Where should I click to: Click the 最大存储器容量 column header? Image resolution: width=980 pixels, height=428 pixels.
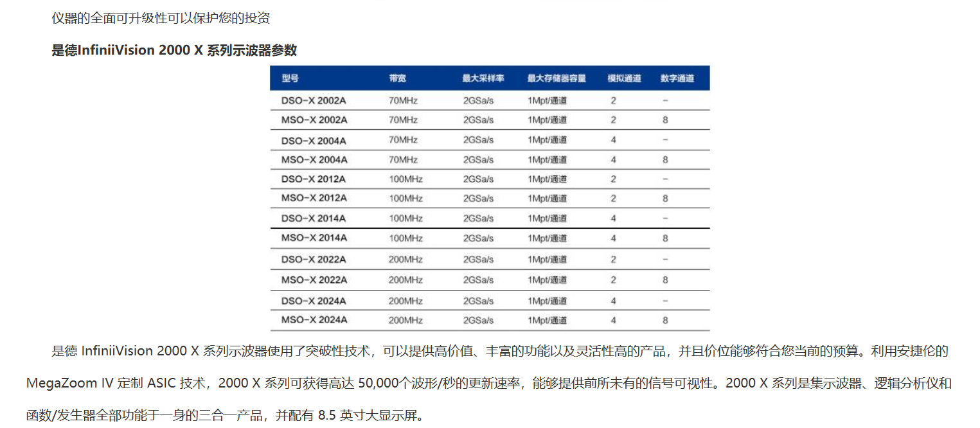[x=557, y=78]
